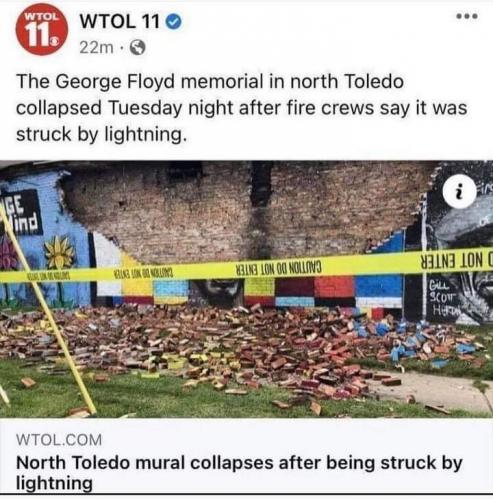Click the blue verified checkmark badge
The image size is (493, 500).
174,22
